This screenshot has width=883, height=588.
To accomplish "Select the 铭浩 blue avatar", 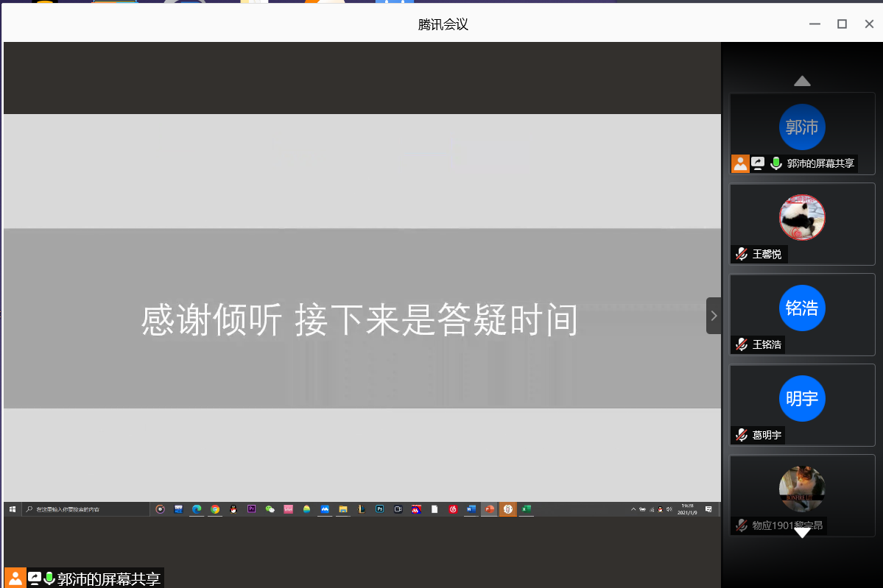I will (x=802, y=308).
